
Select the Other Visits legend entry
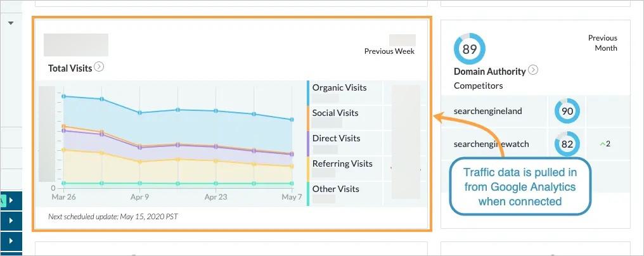(x=335, y=189)
